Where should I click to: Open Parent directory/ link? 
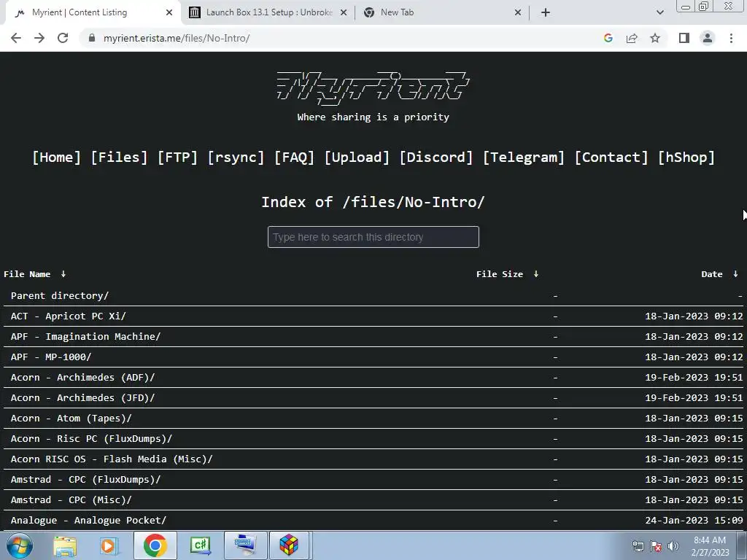click(x=60, y=296)
